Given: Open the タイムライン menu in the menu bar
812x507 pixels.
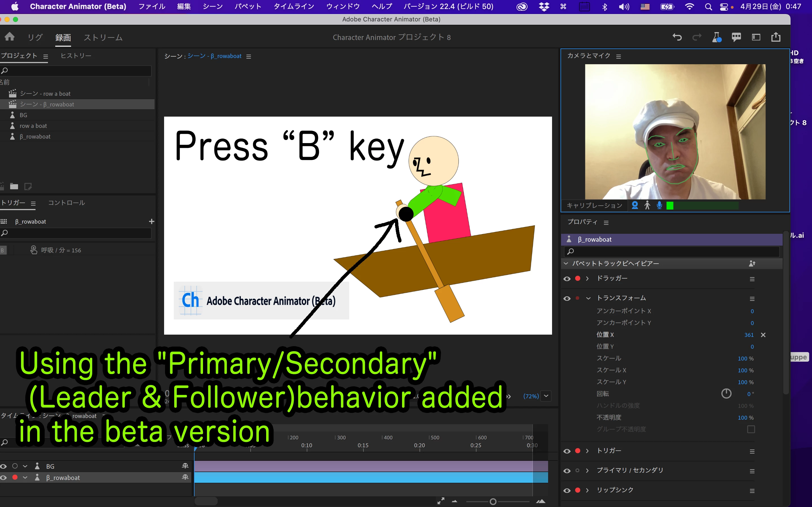Looking at the screenshot, I should point(294,6).
